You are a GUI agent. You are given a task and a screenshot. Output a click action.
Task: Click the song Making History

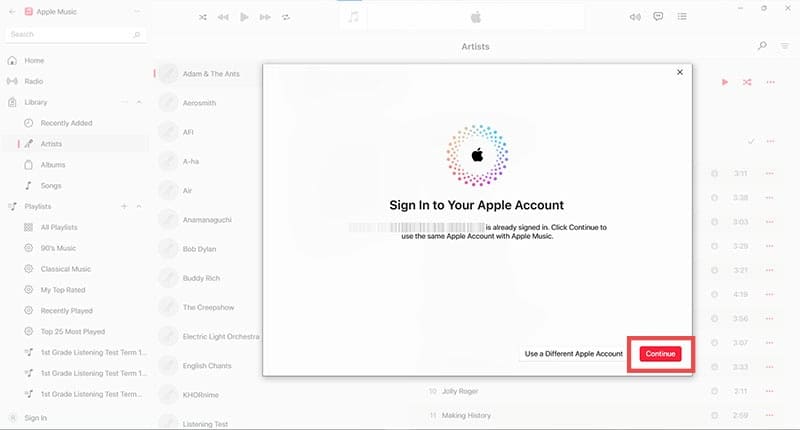click(466, 416)
